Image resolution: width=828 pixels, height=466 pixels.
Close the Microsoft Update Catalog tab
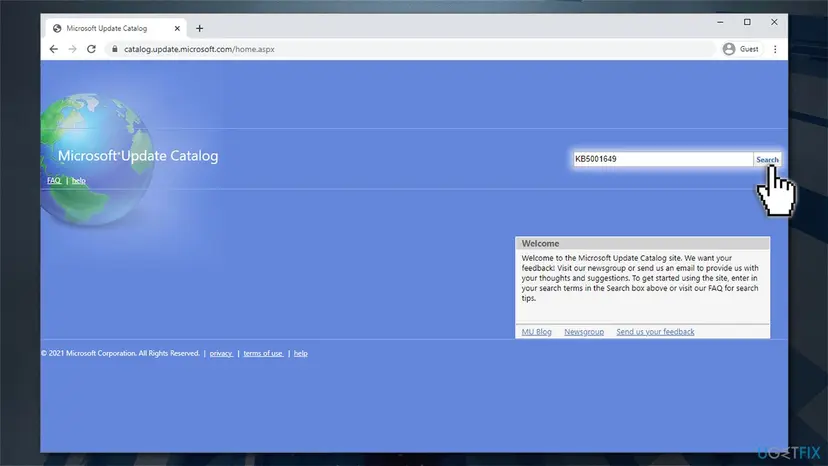(x=177, y=29)
